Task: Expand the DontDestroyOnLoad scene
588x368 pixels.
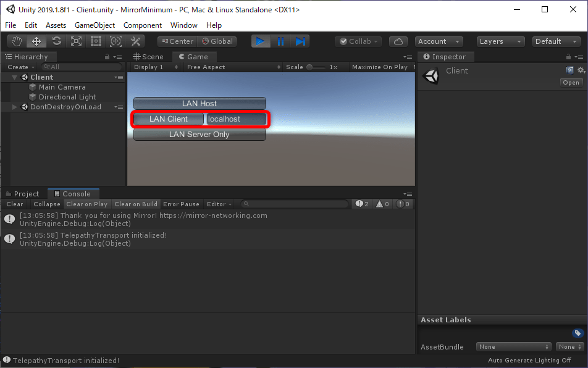Action: tap(15, 107)
